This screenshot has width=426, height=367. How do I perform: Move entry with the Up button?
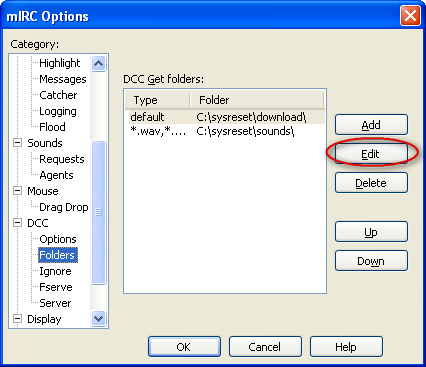pyautogui.click(x=371, y=232)
